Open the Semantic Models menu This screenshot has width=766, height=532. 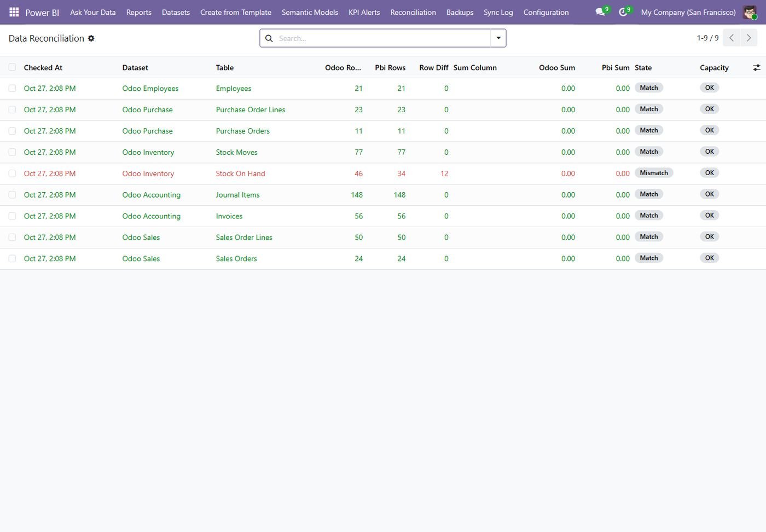click(310, 12)
